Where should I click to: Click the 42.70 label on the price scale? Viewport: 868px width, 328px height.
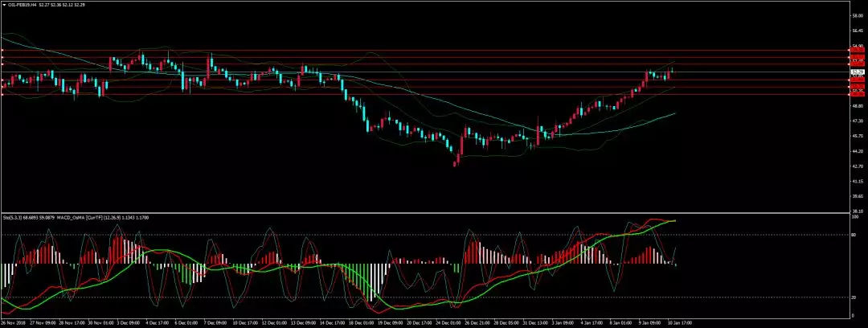point(857,166)
